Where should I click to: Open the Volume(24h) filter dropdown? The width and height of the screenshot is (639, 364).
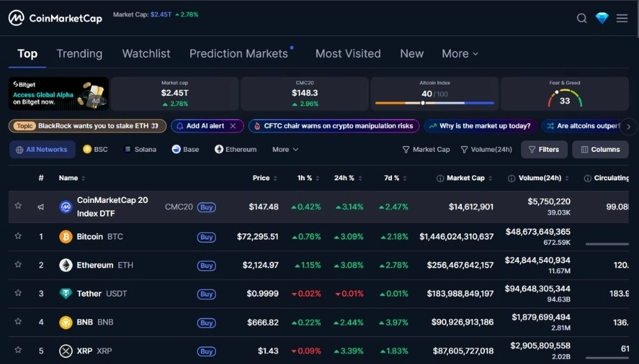coord(486,150)
